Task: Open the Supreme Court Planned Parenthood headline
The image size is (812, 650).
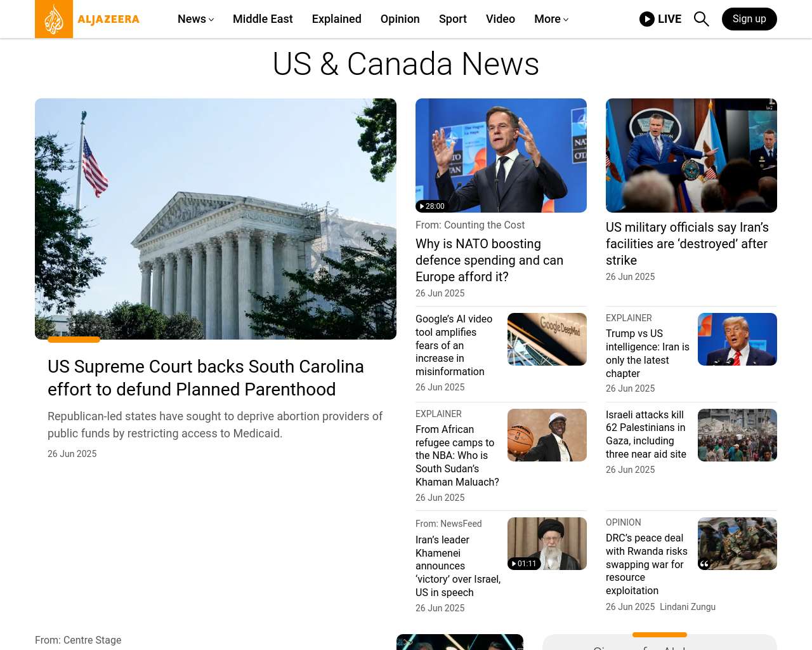Action: point(206,378)
